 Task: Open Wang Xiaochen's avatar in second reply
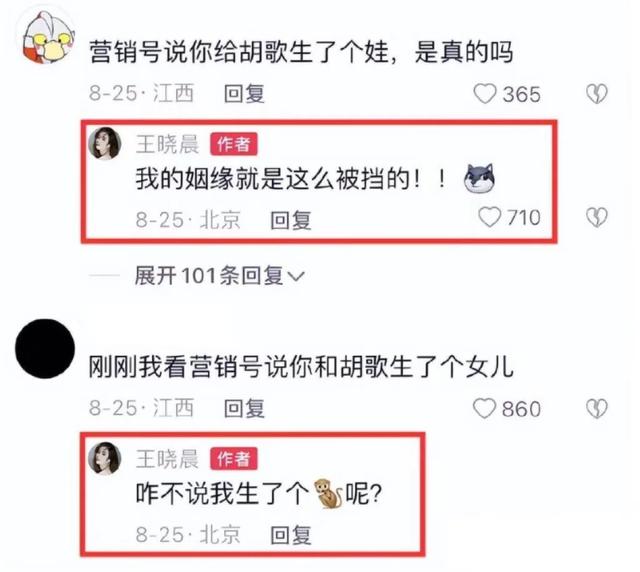105,458
